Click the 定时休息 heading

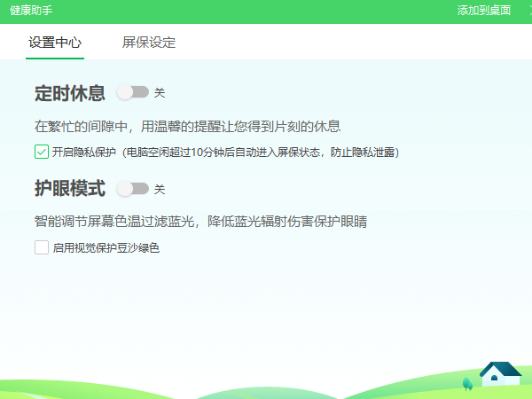tap(70, 93)
